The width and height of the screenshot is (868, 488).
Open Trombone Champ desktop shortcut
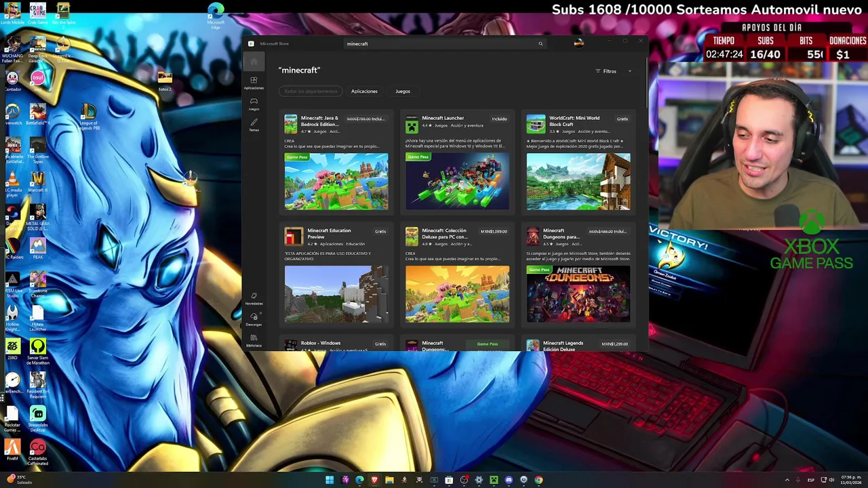[x=38, y=285]
